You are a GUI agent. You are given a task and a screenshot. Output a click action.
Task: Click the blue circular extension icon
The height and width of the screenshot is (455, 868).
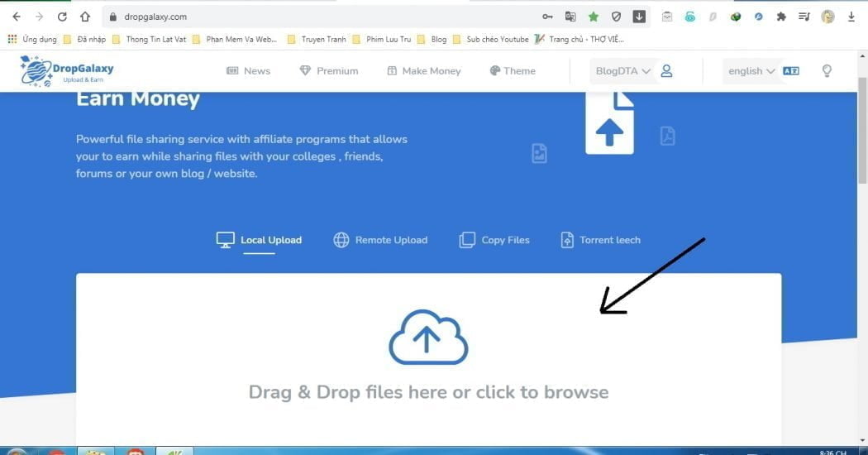(x=758, y=17)
